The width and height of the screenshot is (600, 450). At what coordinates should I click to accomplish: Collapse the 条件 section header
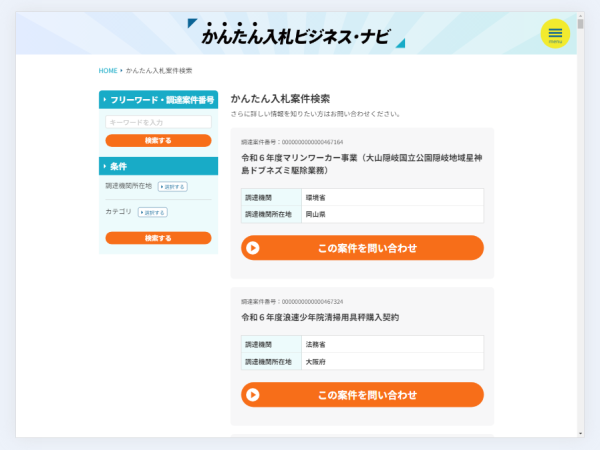[x=158, y=166]
